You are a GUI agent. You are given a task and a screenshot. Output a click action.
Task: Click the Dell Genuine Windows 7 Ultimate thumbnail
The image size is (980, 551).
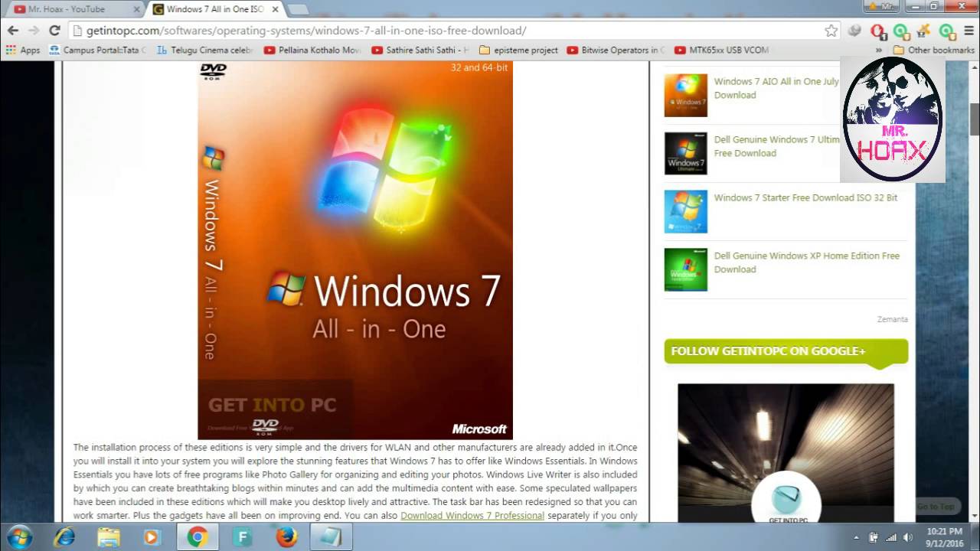(x=686, y=153)
